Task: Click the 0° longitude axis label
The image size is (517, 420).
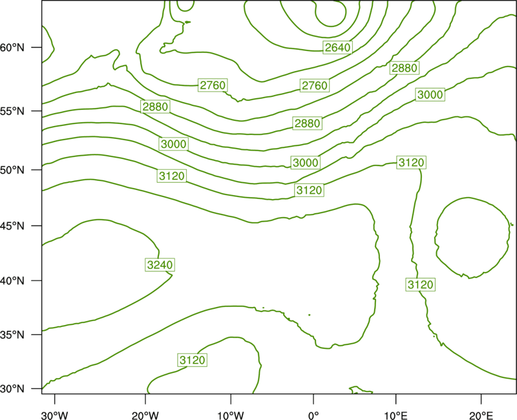Action: point(313,415)
